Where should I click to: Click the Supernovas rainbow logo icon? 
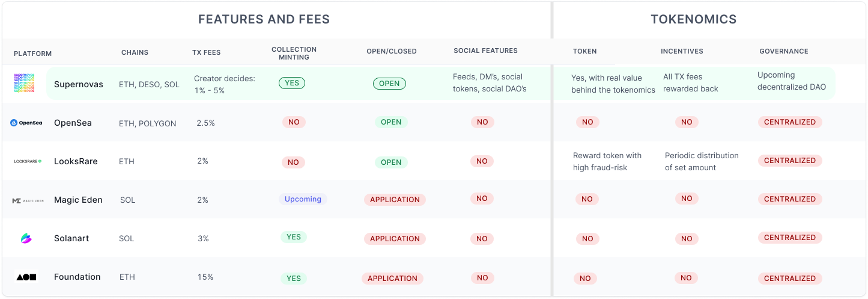(24, 83)
